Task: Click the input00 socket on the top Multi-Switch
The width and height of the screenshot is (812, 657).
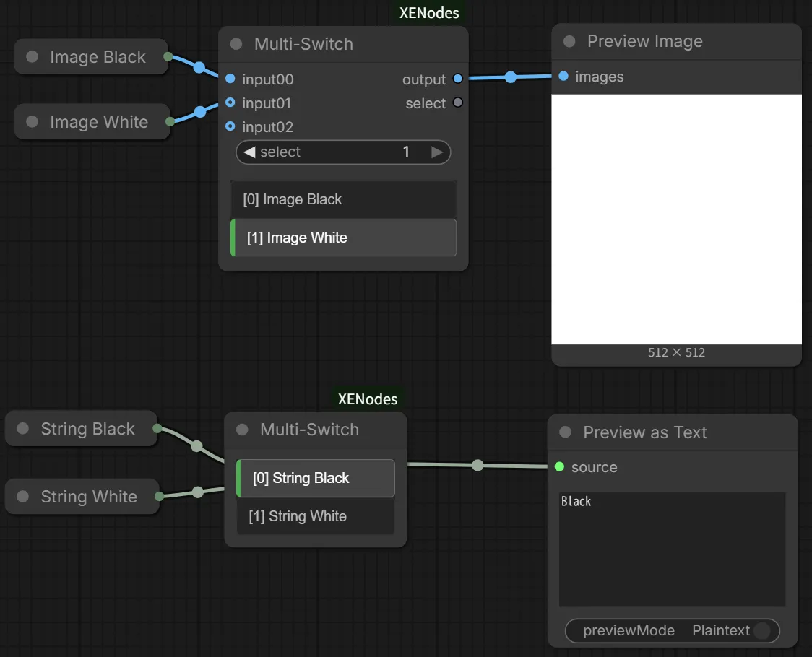Action: click(230, 79)
